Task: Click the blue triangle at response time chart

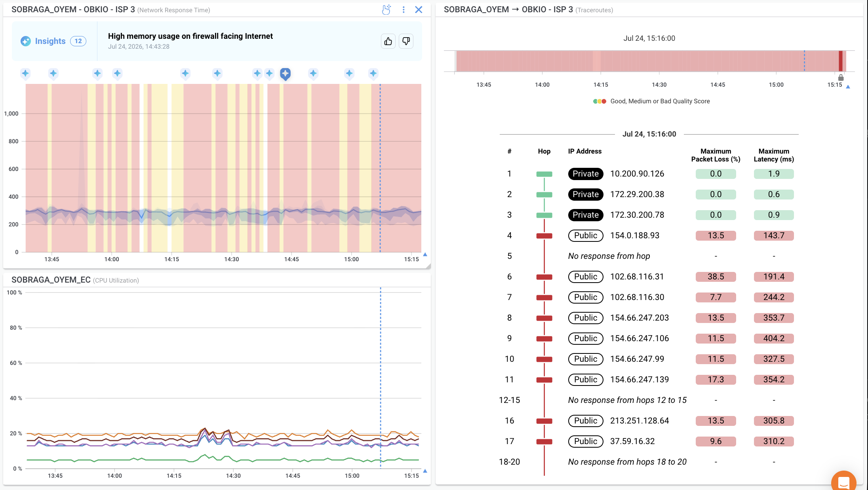Action: pos(425,254)
